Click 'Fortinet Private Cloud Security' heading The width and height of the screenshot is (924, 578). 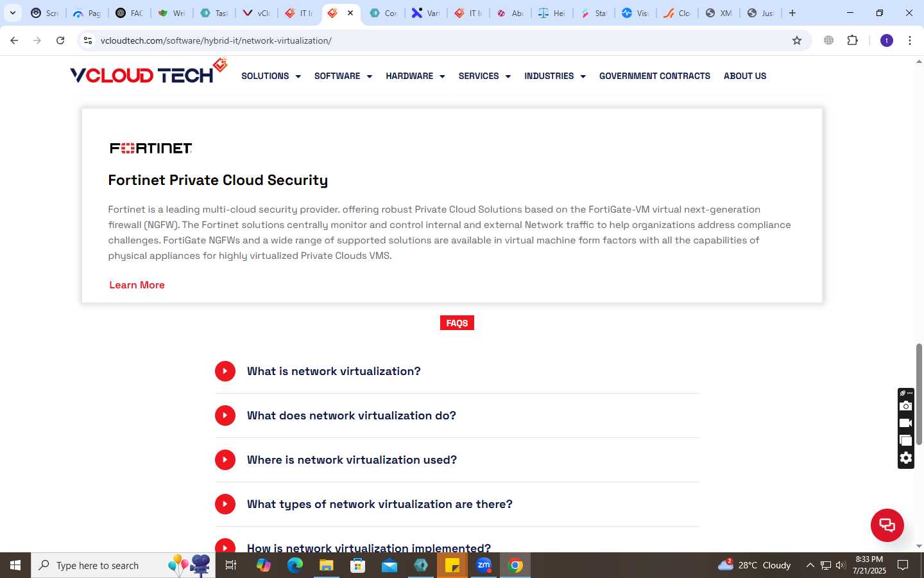pos(218,180)
